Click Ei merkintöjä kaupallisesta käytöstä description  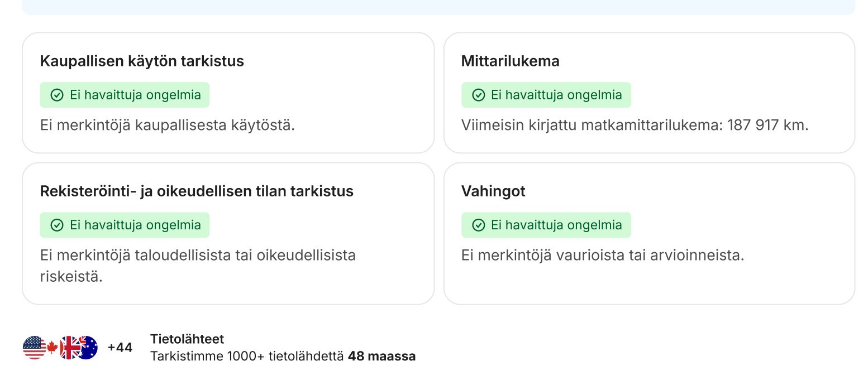(x=168, y=125)
